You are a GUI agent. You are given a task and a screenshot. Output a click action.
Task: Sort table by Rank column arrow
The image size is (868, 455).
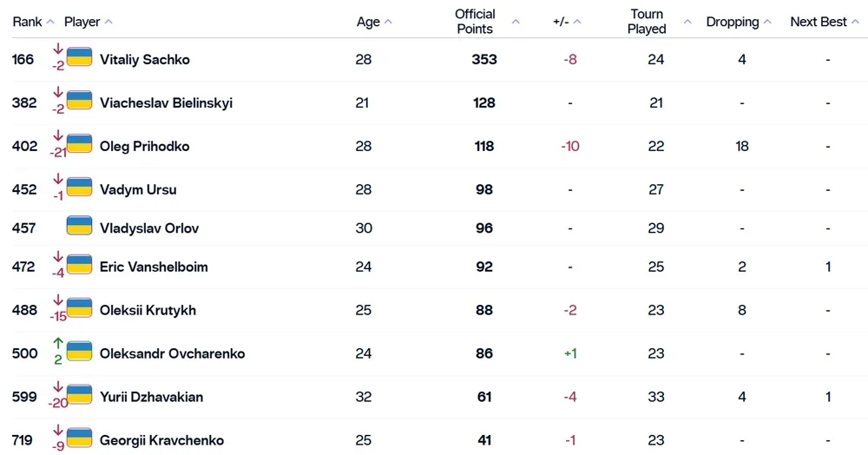pyautogui.click(x=50, y=22)
